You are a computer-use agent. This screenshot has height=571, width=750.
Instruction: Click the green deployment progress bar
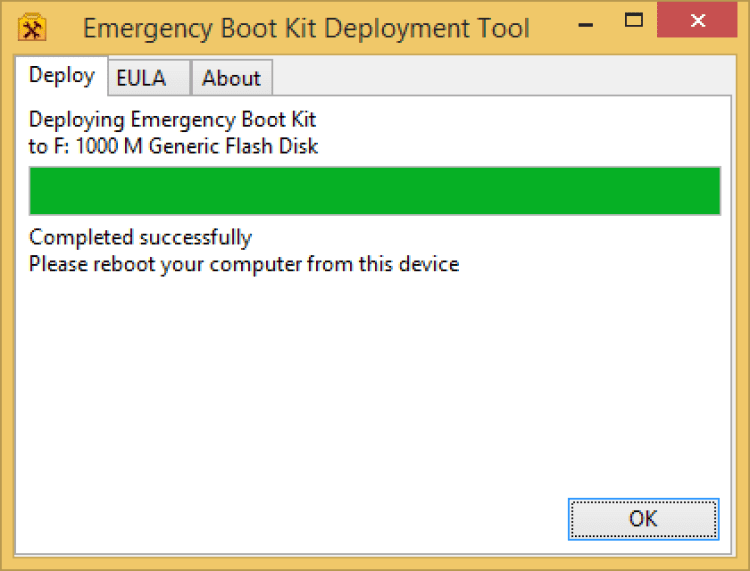click(x=374, y=191)
